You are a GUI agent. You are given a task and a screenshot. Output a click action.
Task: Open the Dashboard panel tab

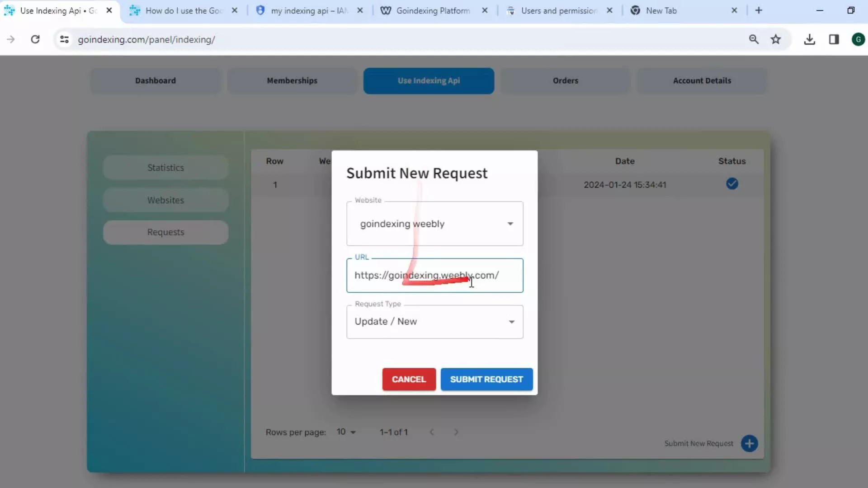point(156,80)
